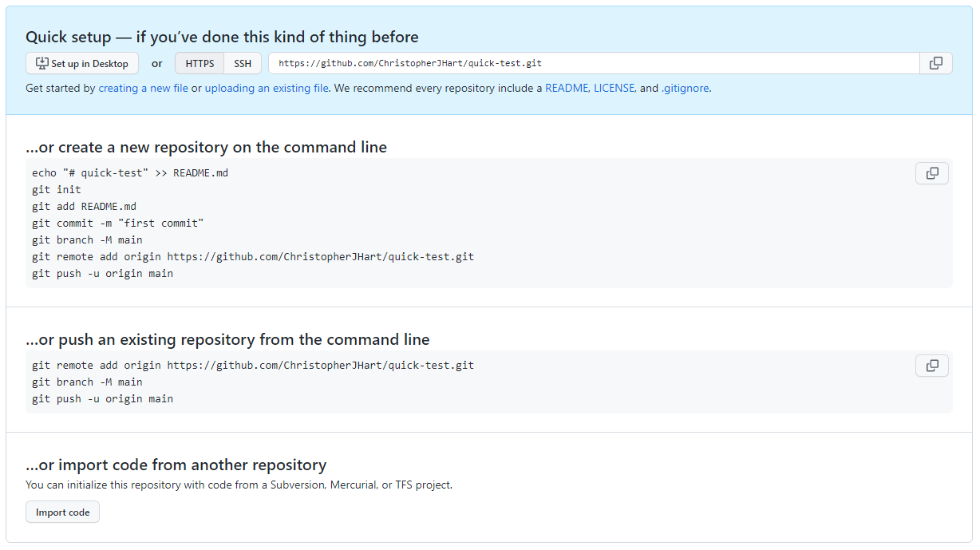Click the repository URL text field

[591, 63]
